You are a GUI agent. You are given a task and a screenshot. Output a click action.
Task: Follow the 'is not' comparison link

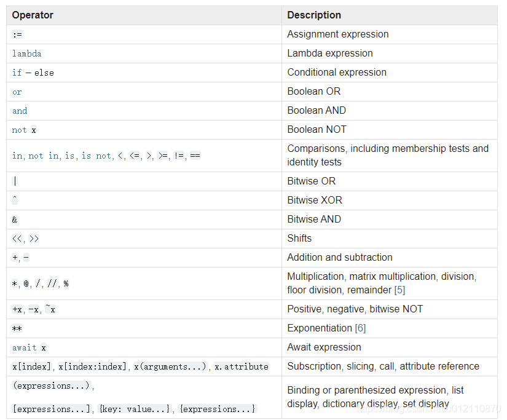[96, 156]
